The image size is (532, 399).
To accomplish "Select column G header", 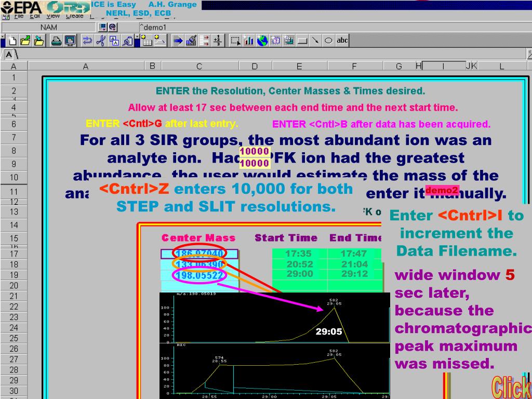I will coord(399,66).
